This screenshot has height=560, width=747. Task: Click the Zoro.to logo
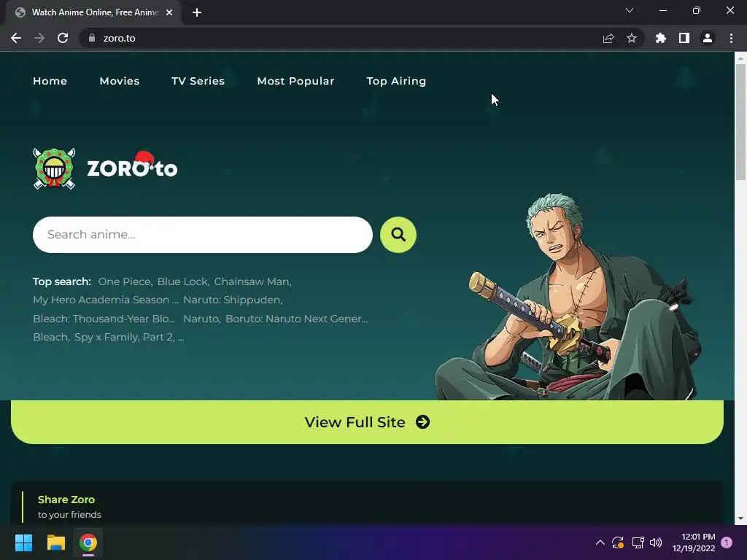pyautogui.click(x=105, y=168)
